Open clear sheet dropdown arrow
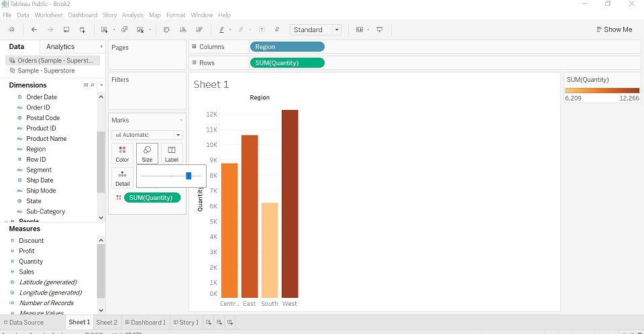The width and height of the screenshot is (644, 334). [150, 30]
